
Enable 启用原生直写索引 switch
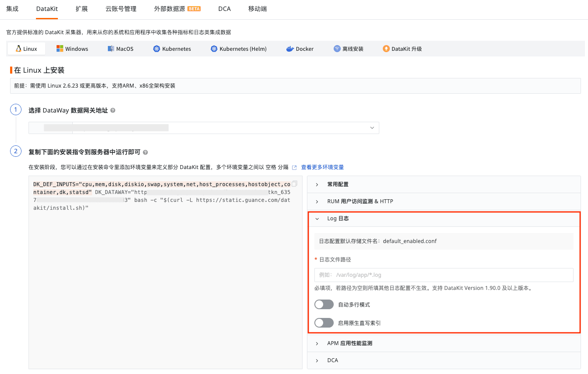tap(324, 323)
